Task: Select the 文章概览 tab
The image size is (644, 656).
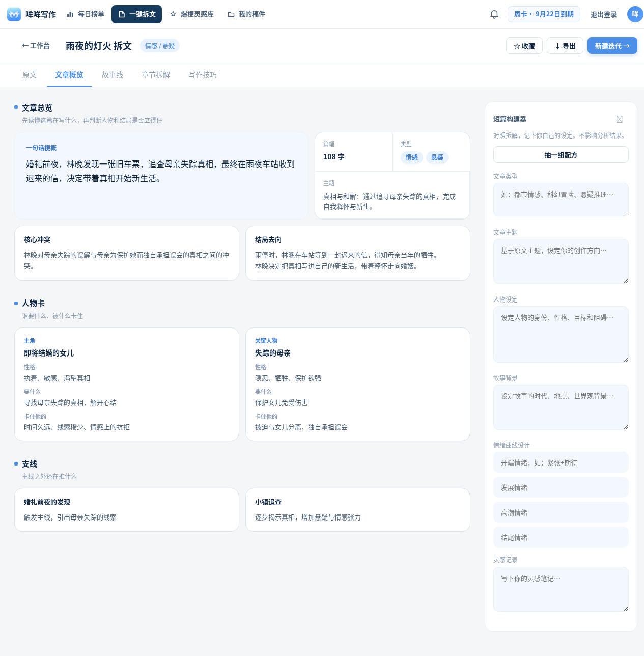Action: (69, 75)
